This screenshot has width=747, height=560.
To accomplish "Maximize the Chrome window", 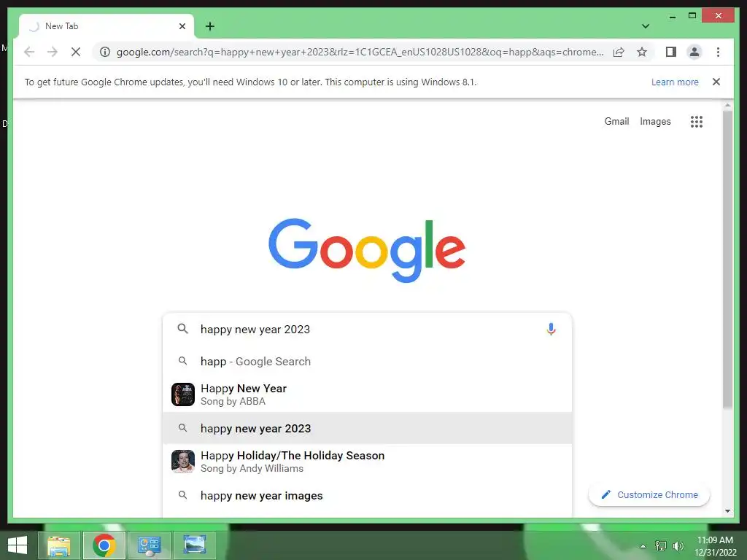I will pyautogui.click(x=692, y=16).
